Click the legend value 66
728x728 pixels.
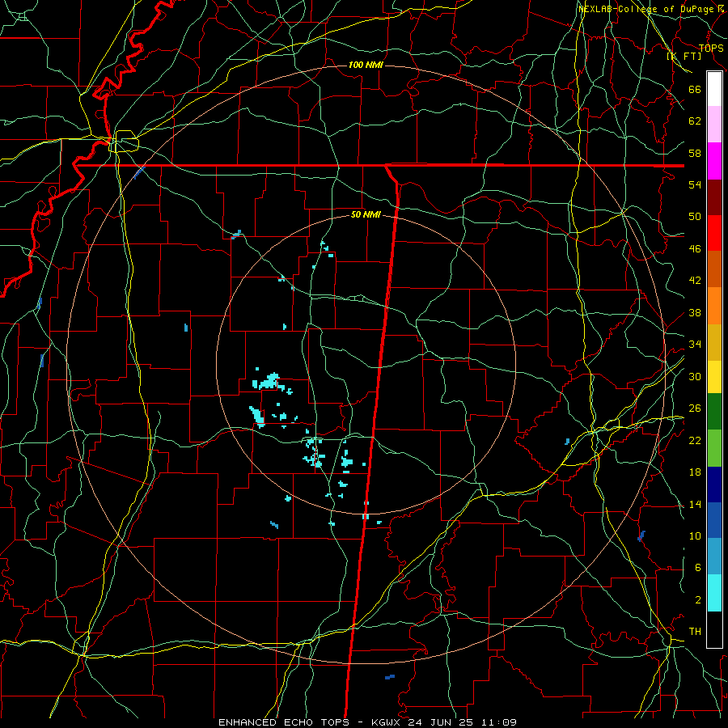(695, 89)
